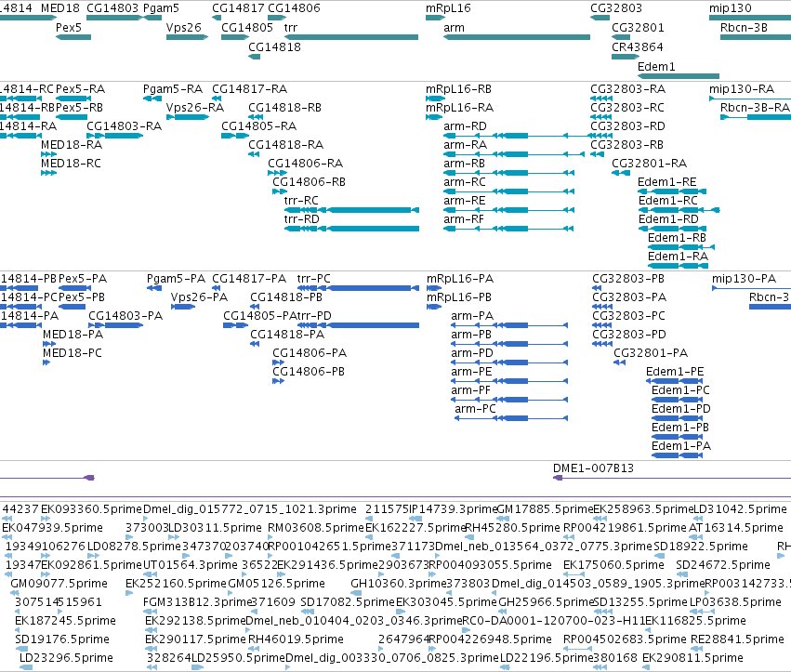The height and width of the screenshot is (672, 791).
Task: Click the arm-RF transcript label
Action: [464, 219]
